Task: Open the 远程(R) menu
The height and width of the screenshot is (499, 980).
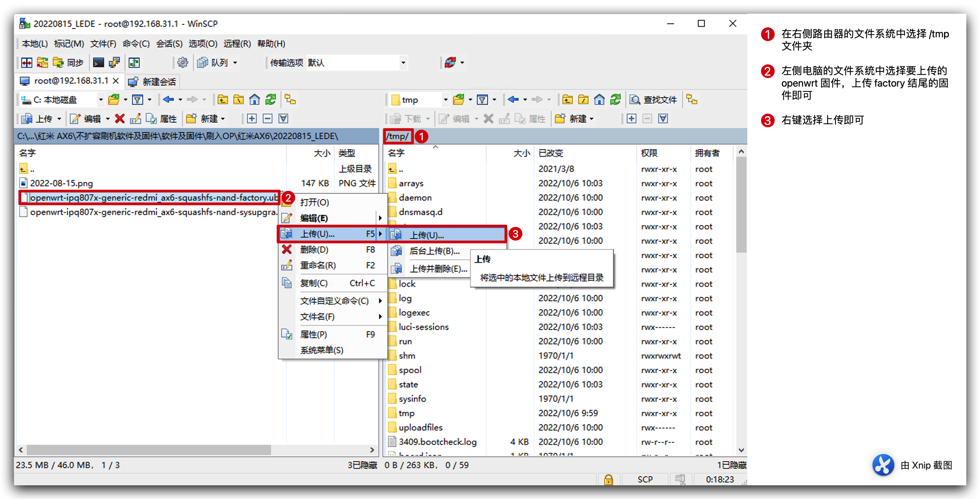Action: pyautogui.click(x=237, y=44)
